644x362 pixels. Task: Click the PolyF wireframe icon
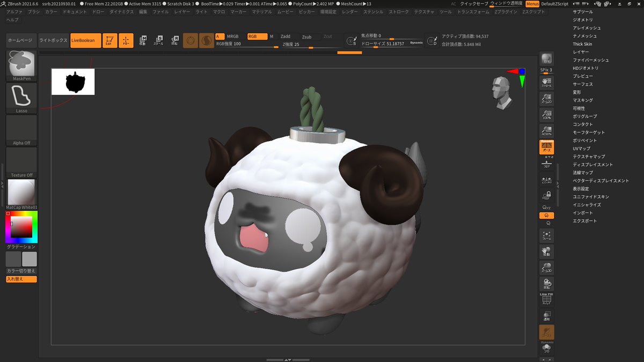(x=546, y=299)
